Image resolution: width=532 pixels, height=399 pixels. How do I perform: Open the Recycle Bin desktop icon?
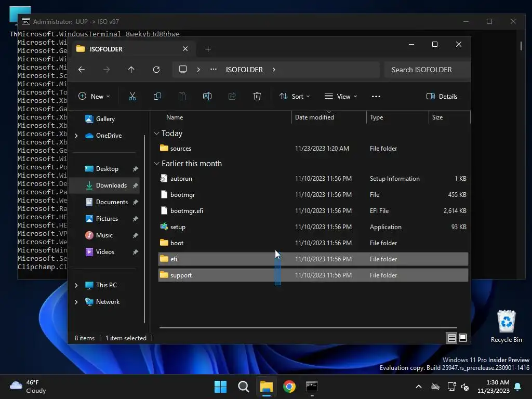506,326
